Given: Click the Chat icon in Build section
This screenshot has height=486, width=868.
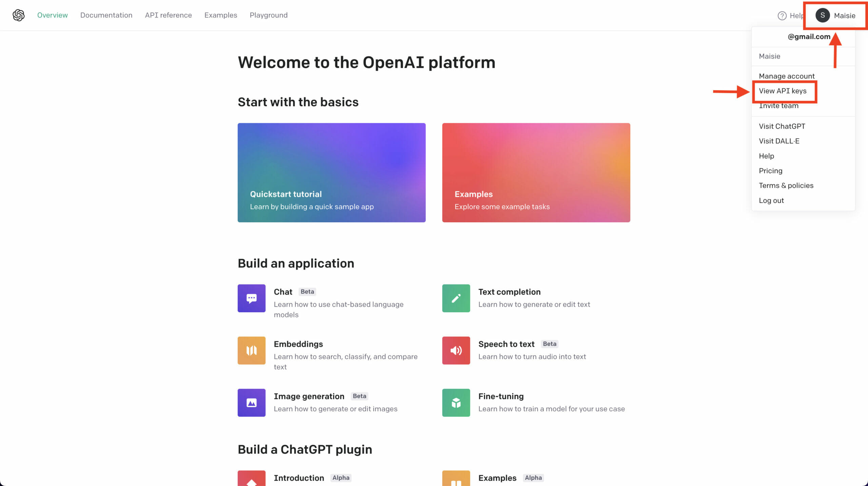Looking at the screenshot, I should 251,299.
